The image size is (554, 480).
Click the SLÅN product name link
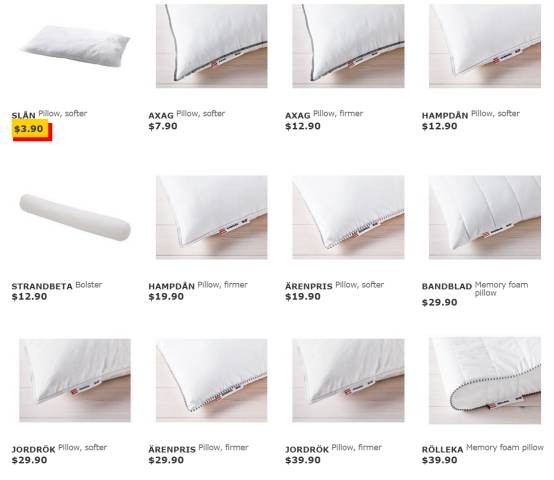tap(24, 115)
